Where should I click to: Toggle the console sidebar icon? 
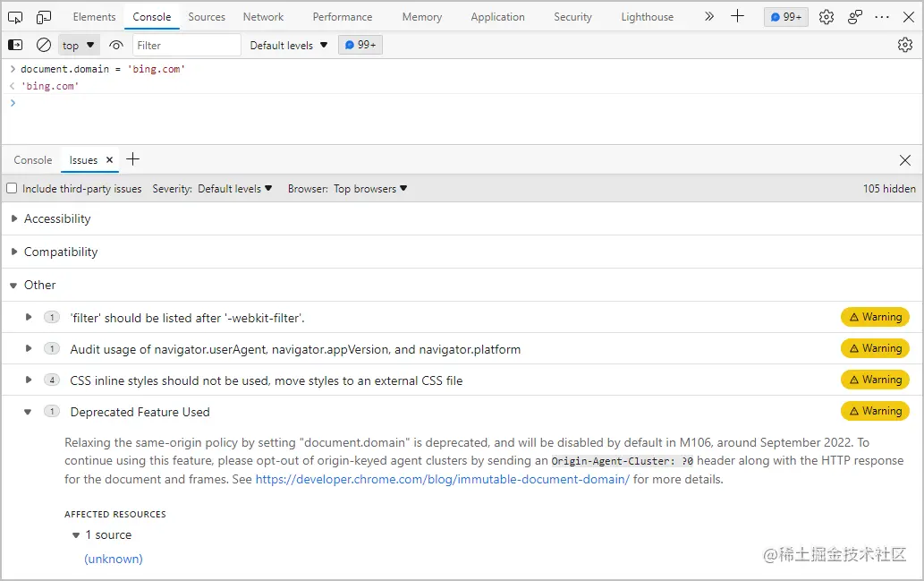click(x=15, y=45)
